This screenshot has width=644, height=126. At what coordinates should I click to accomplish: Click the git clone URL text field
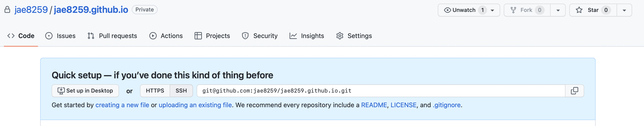[381, 91]
